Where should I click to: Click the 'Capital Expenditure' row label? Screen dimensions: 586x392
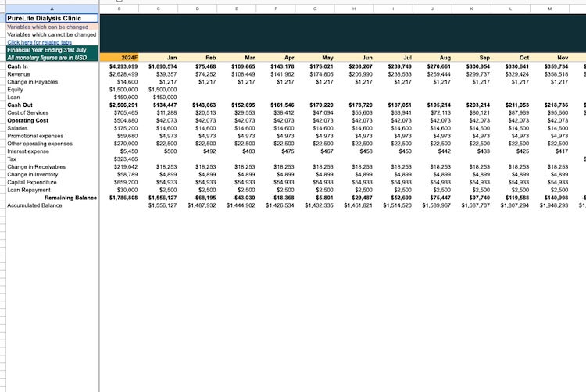tap(32, 182)
